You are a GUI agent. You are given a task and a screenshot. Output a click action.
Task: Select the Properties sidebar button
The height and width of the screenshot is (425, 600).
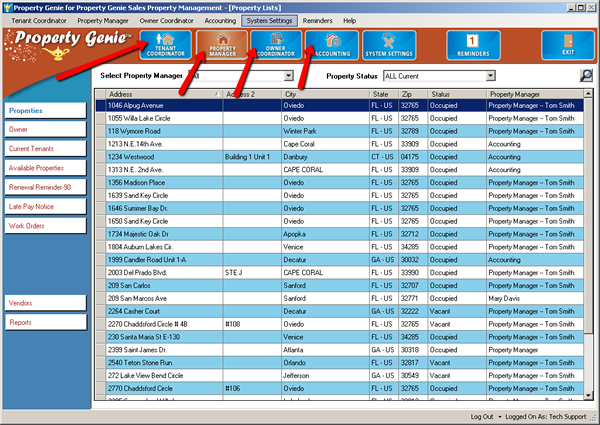pyautogui.click(x=45, y=111)
